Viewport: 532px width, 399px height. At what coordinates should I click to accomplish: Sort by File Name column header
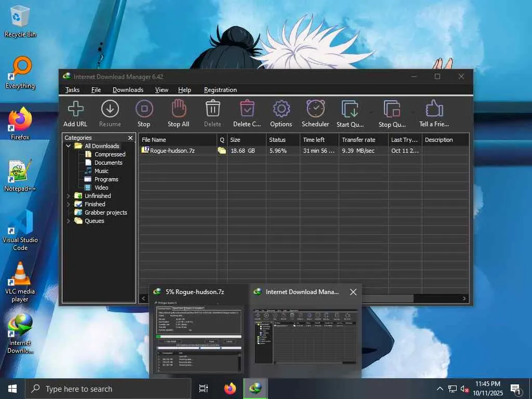click(x=178, y=140)
